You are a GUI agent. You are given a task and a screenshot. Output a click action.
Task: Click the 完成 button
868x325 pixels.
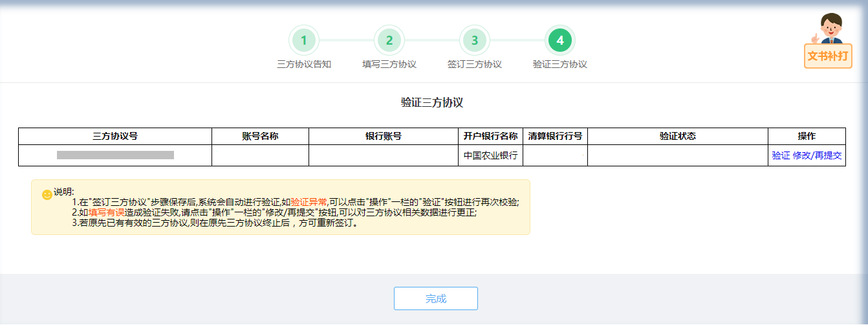coord(436,298)
